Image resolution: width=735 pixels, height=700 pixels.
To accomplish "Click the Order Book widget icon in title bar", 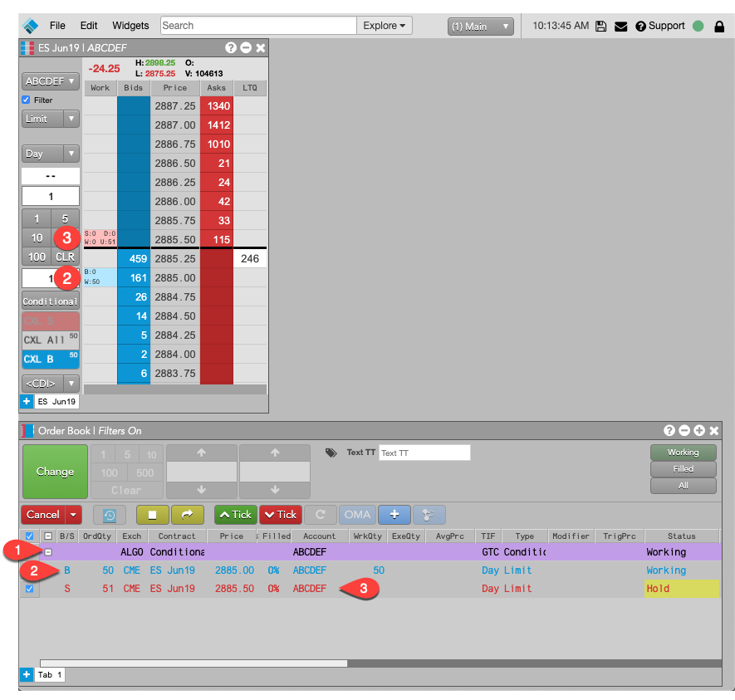I will point(27,430).
